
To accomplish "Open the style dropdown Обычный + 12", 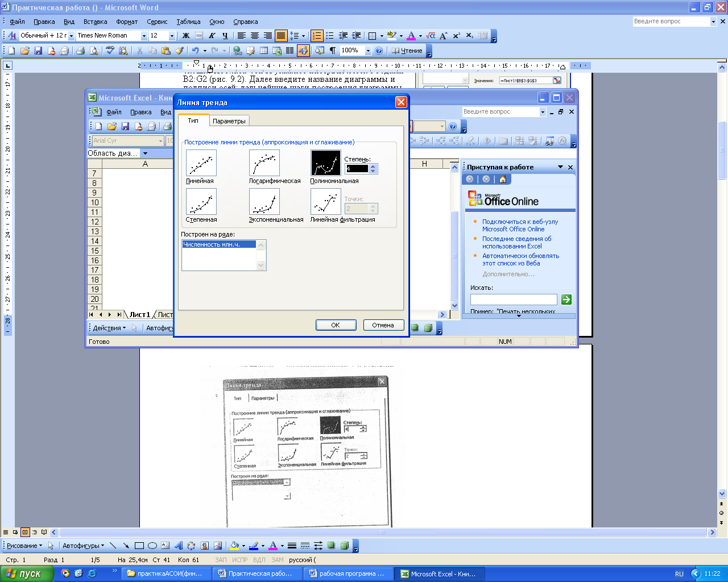I will [x=71, y=36].
